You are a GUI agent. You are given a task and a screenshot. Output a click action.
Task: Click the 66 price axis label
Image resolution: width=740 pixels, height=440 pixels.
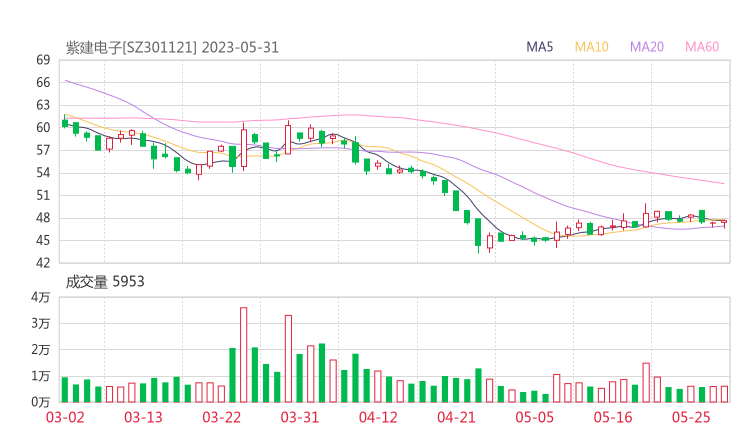[x=43, y=83]
